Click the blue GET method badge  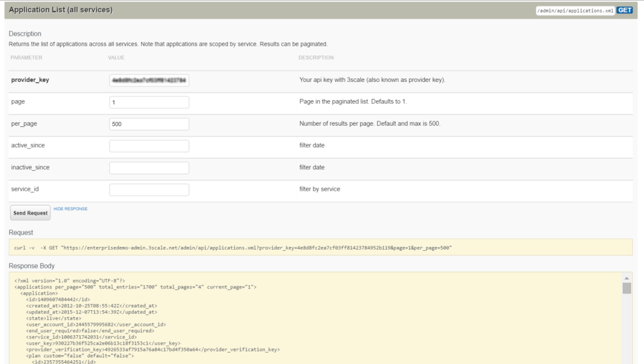pyautogui.click(x=625, y=10)
